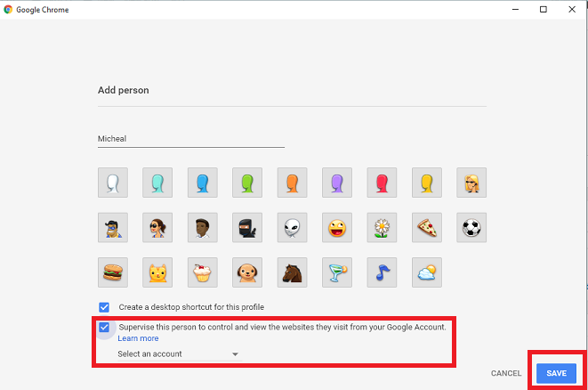Select the hamburger avatar
This screenshot has width=588, height=390.
tap(113, 272)
